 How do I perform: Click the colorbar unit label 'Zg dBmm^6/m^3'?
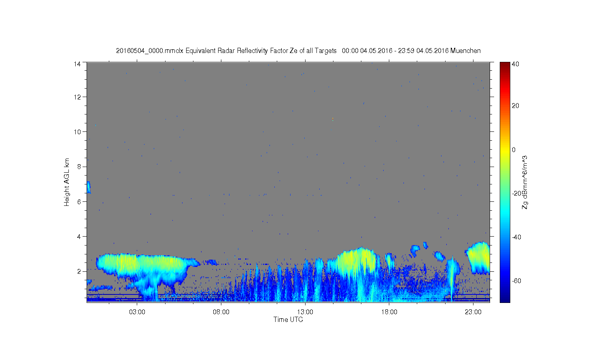525,182
